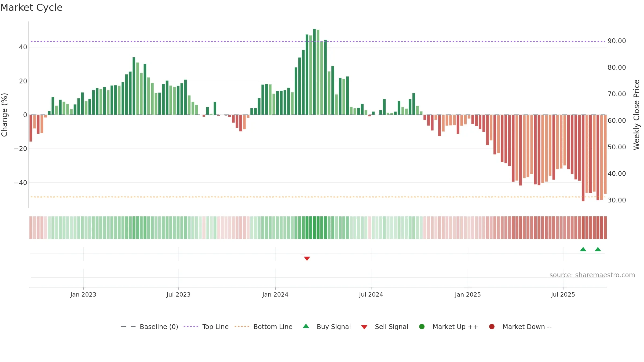This screenshot has height=362, width=644.
Task: Click the first pink heatmap cell at far left
Action: click(31, 228)
